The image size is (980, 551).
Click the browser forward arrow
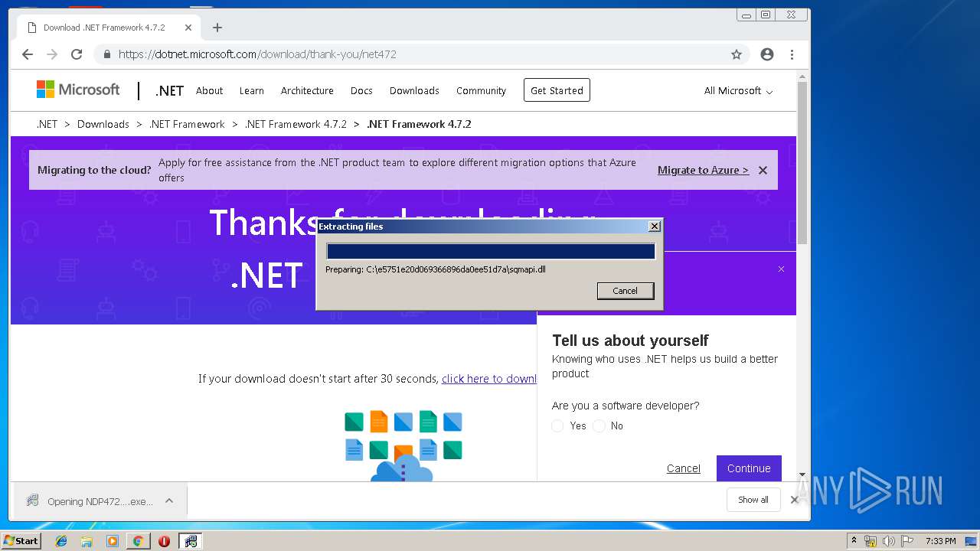(52, 54)
